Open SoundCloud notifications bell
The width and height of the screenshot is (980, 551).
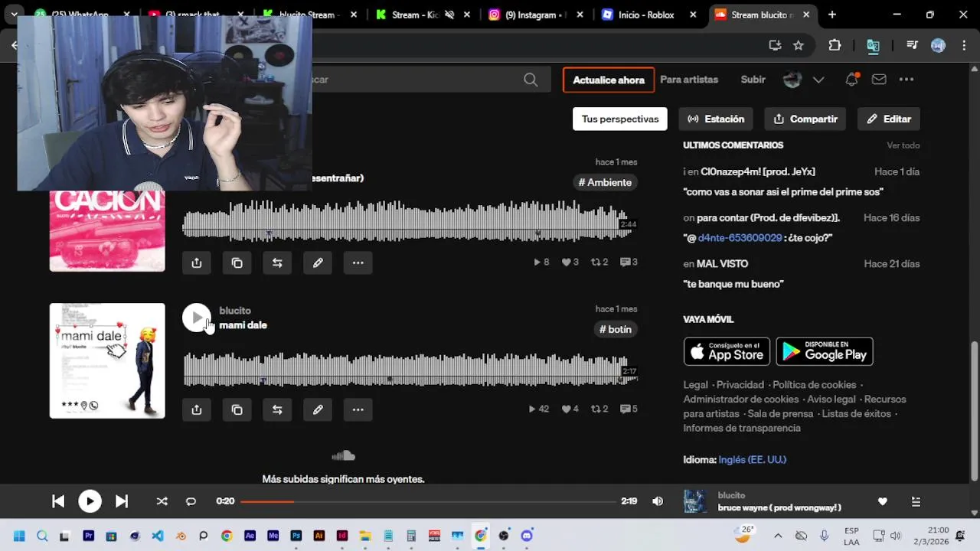point(851,80)
